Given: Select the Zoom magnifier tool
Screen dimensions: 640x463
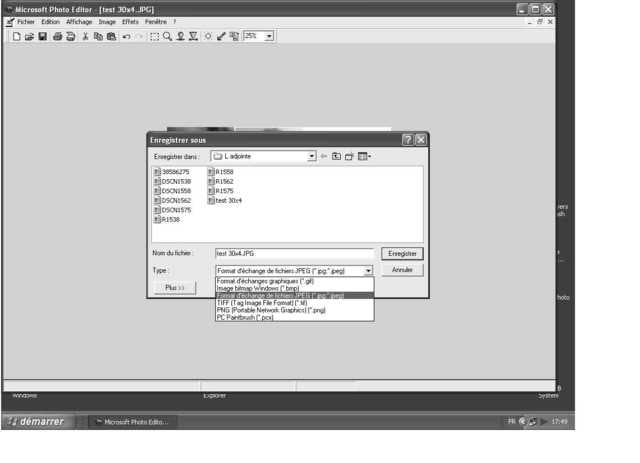Looking at the screenshot, I should (x=167, y=36).
